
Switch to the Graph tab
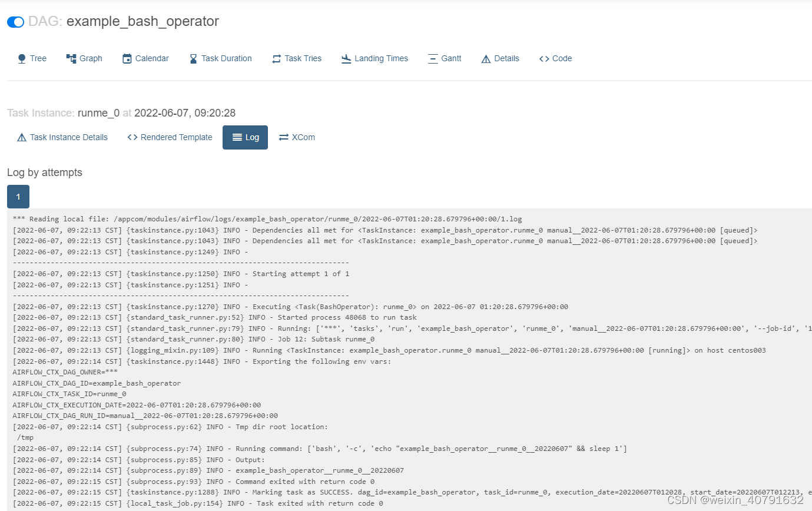pyautogui.click(x=84, y=58)
